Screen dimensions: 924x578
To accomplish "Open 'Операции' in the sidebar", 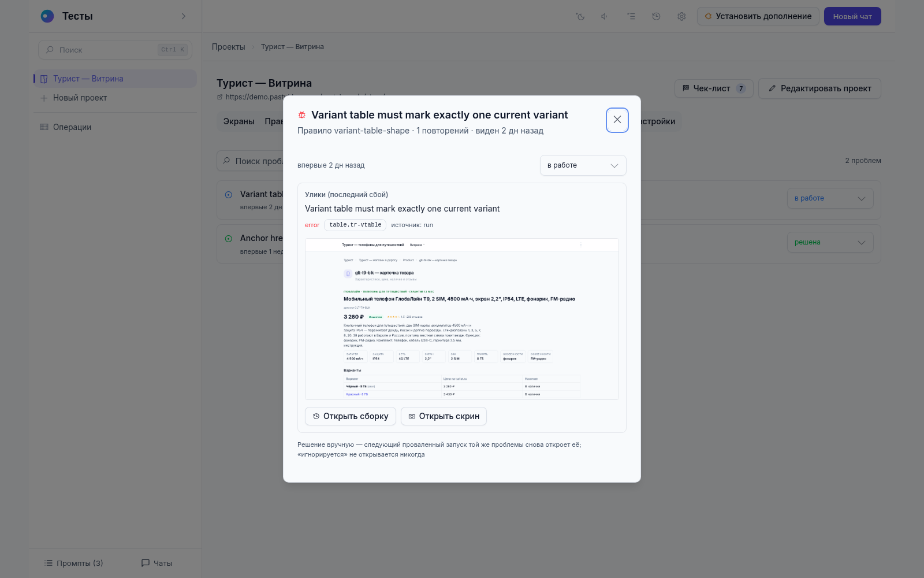I will point(115,127).
